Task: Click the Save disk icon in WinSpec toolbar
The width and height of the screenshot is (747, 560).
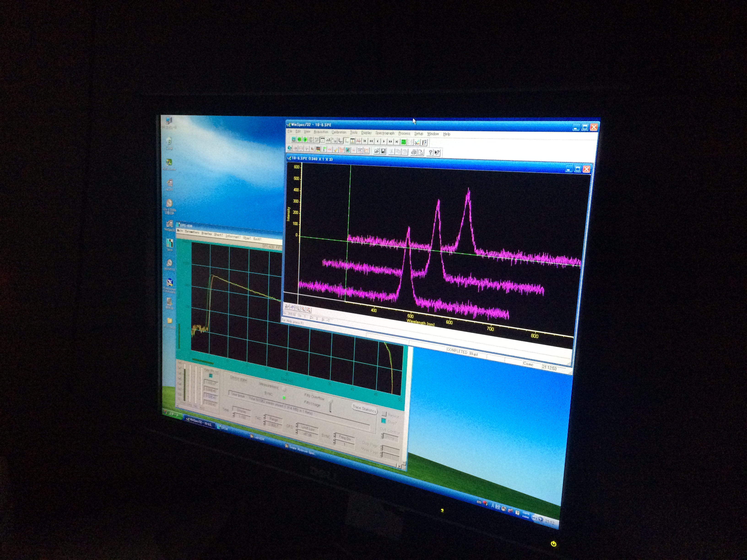Action: point(383,151)
